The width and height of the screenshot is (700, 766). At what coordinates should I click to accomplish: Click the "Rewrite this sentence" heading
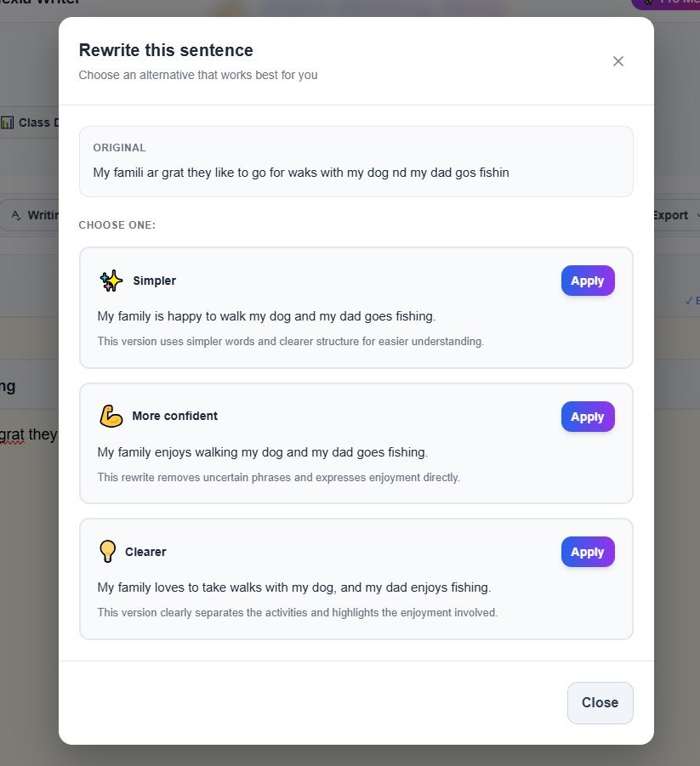[x=166, y=50]
